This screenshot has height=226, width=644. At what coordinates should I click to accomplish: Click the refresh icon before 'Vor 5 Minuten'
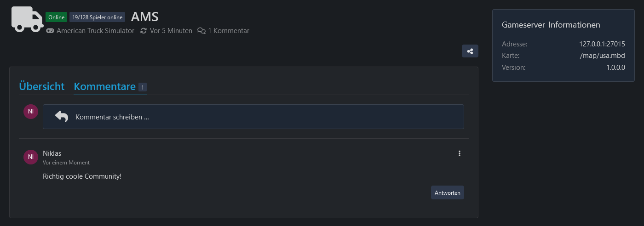coord(144,31)
